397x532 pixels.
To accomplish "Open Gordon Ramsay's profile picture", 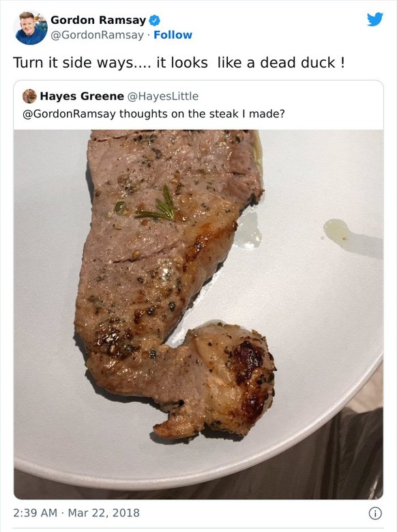I will 31,28.
